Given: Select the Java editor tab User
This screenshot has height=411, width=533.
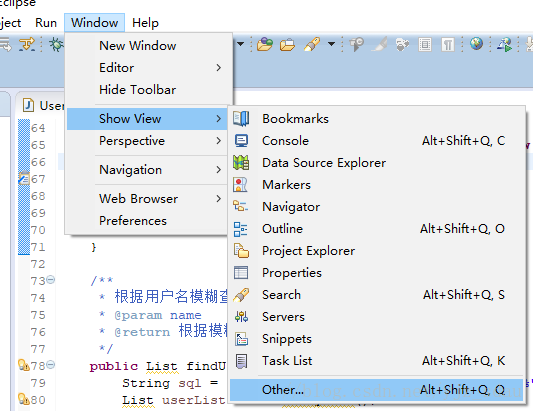Looking at the screenshot, I should coord(43,105).
